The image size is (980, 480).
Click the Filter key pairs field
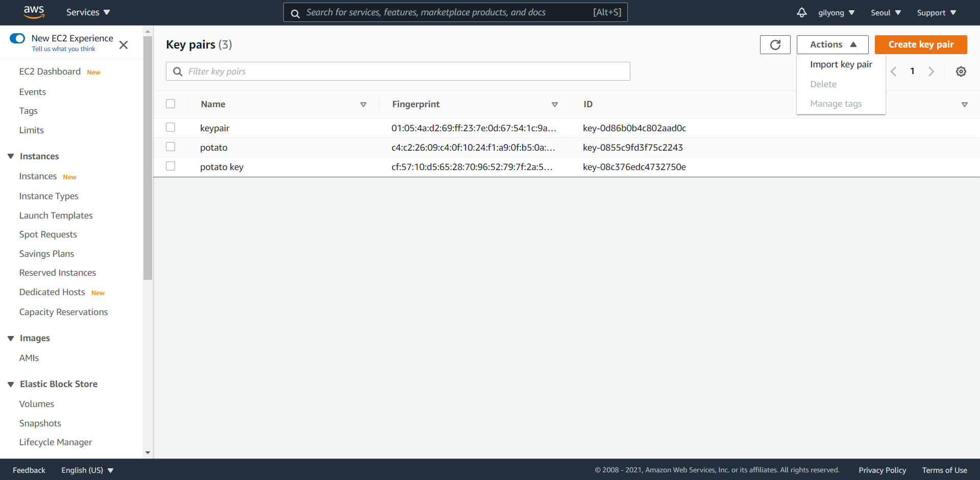coord(398,71)
